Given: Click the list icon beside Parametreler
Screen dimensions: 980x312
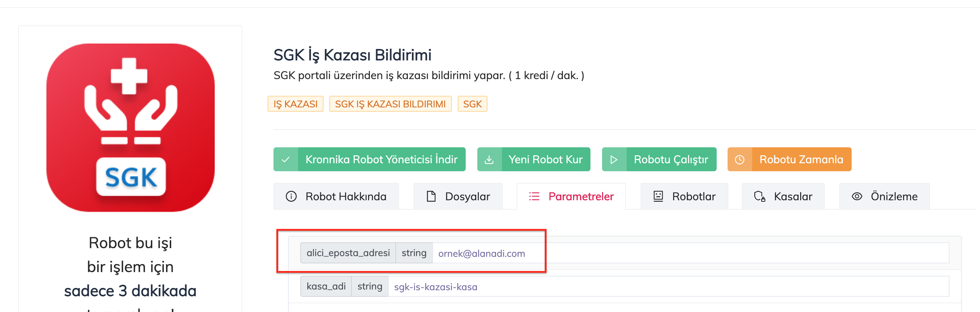Looking at the screenshot, I should click(x=534, y=196).
